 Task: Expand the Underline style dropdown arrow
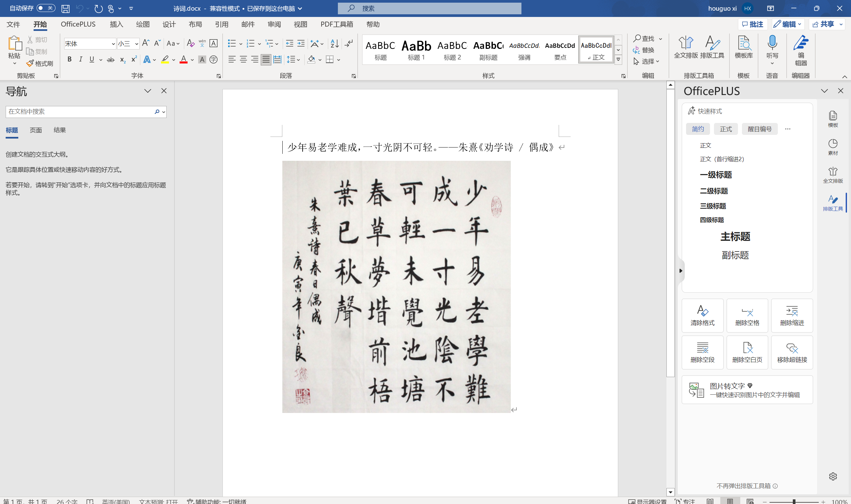pos(101,60)
